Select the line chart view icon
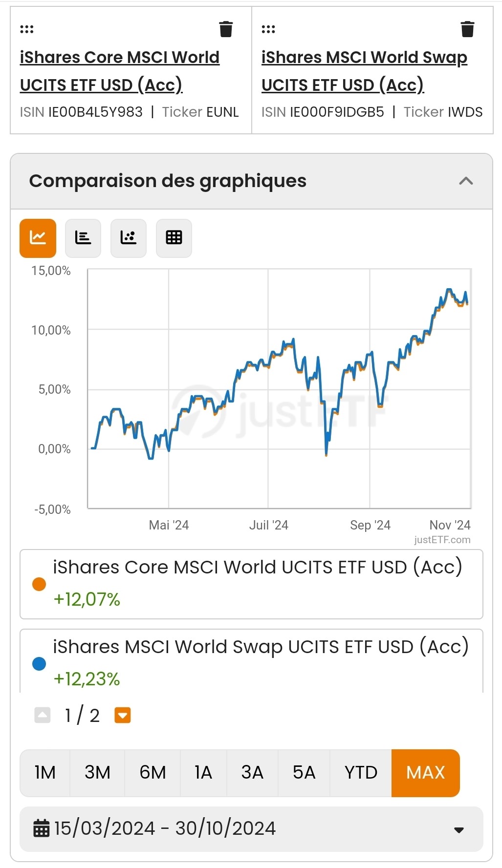Image resolution: width=502 pixels, height=868 pixels. click(38, 238)
